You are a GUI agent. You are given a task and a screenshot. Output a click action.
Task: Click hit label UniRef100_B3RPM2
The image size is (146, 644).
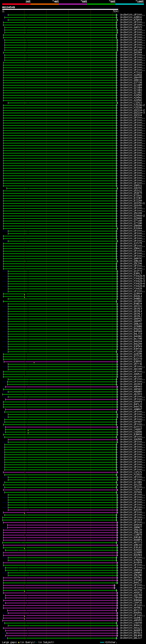pyautogui.click(x=131, y=362)
